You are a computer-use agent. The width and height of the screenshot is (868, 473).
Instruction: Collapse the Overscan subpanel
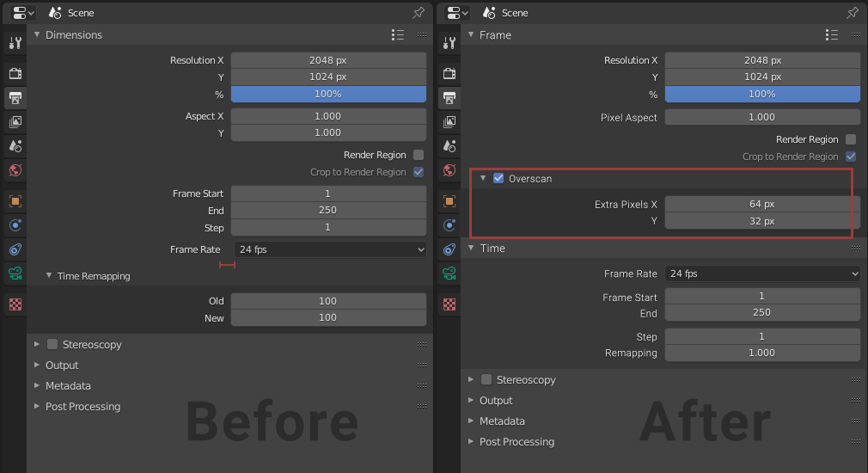point(483,178)
